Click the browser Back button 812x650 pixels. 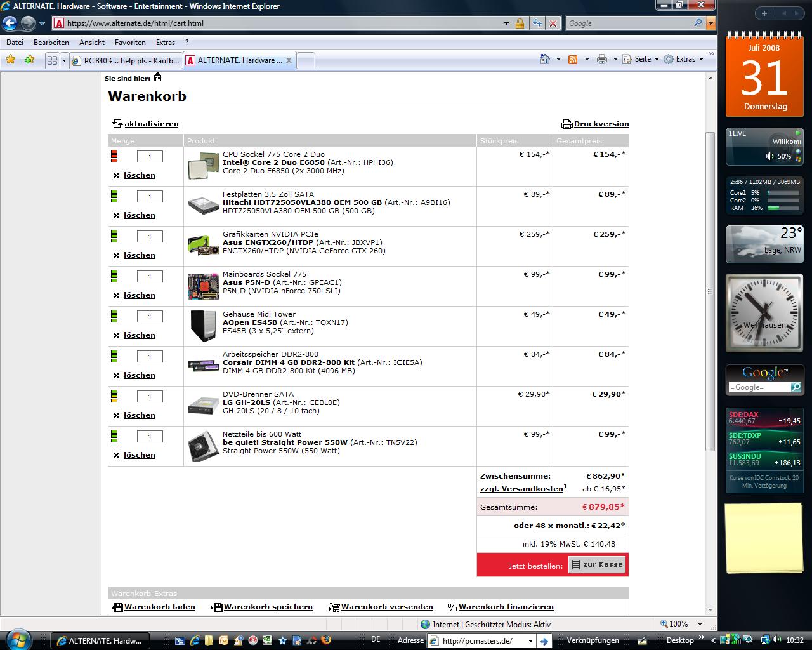10,23
